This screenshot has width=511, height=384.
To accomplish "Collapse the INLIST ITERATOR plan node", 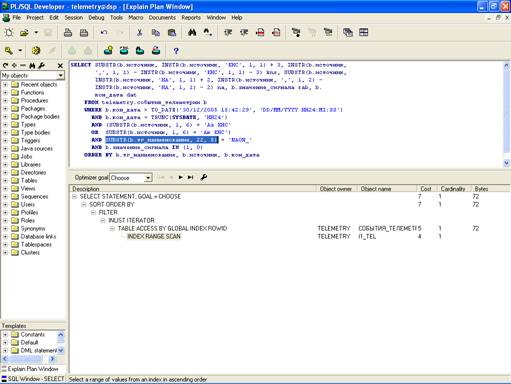I will coord(103,220).
